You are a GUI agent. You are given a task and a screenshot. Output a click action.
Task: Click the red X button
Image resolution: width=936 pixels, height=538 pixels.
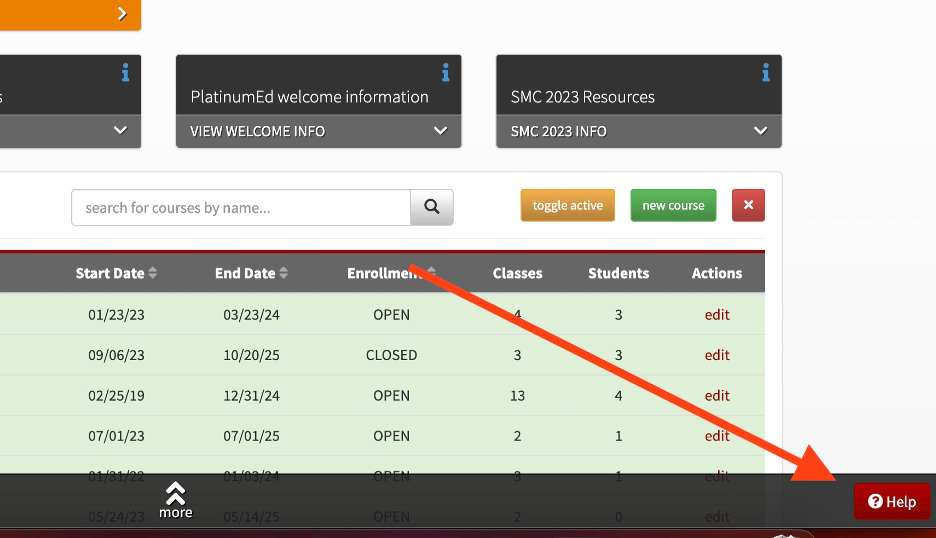[748, 205]
